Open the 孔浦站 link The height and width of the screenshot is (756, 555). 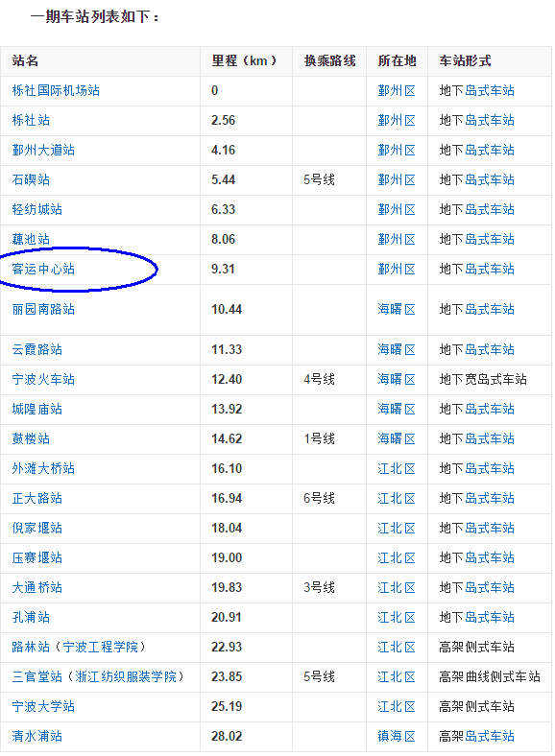click(31, 617)
